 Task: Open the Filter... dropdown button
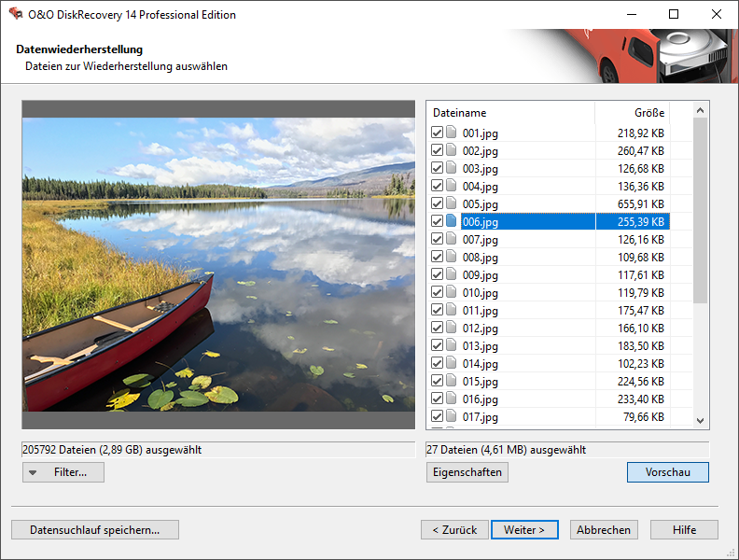(x=63, y=472)
